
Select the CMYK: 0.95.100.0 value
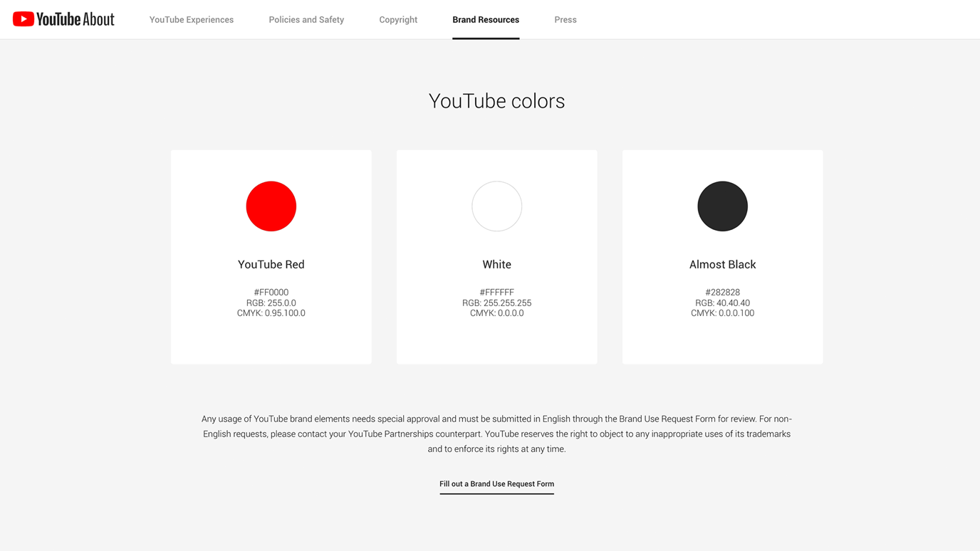271,313
